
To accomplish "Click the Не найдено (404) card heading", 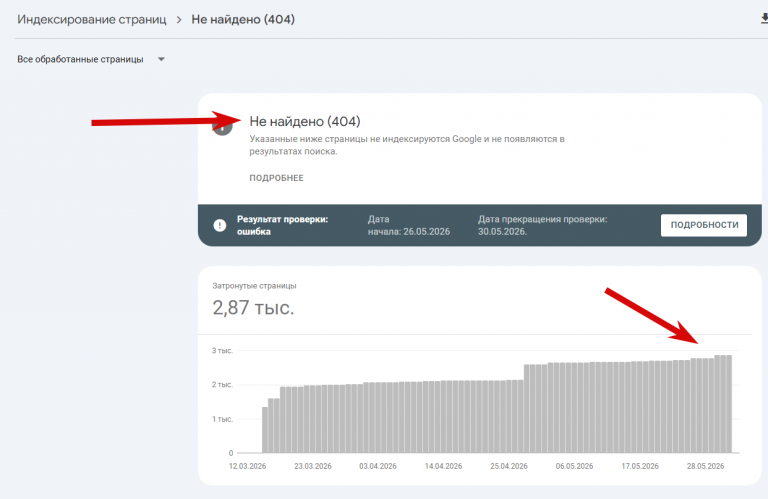I will 305,121.
